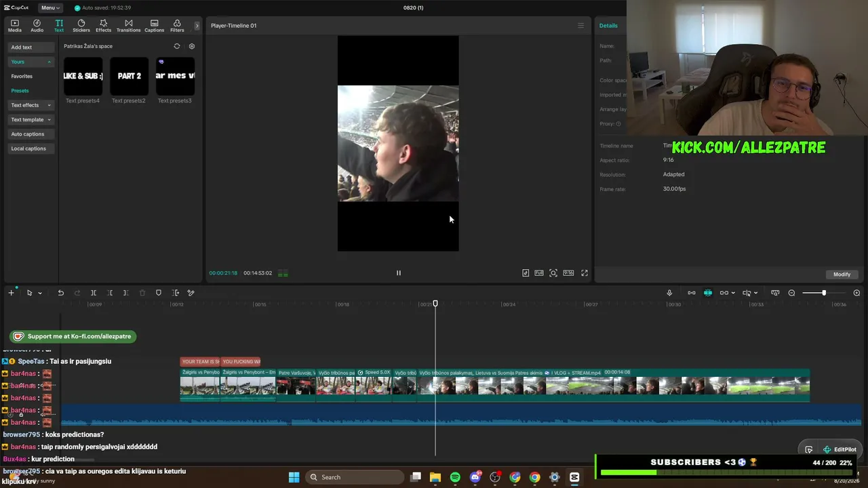Select Presets in the text sidebar
868x488 pixels.
(20, 91)
